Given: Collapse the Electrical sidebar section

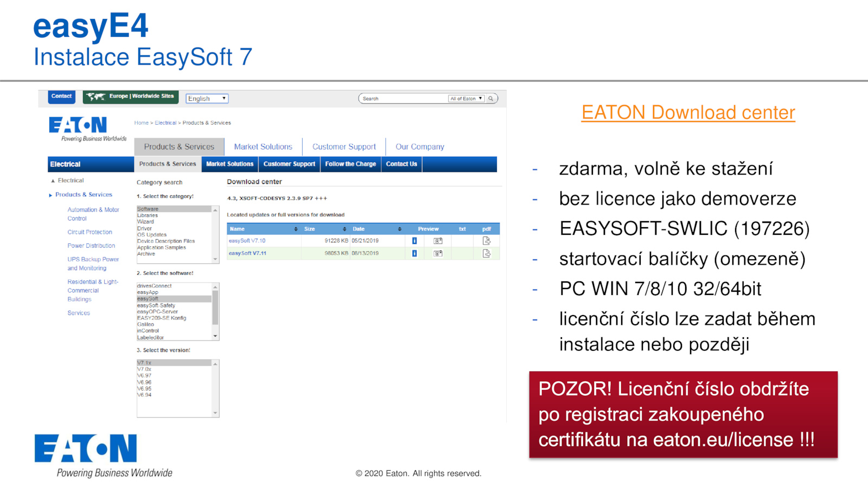Looking at the screenshot, I should click(x=53, y=181).
